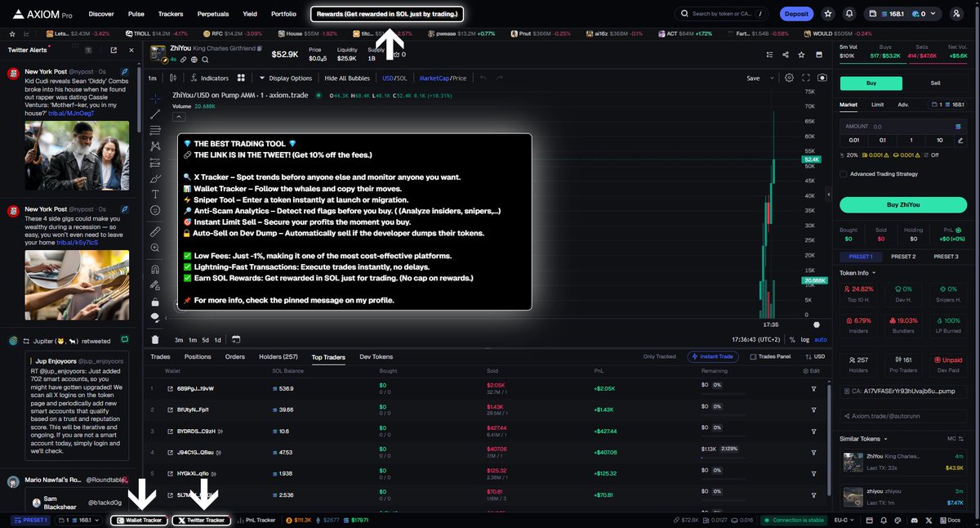
Task: Open the Perpetuals nav item
Action: [x=212, y=14]
